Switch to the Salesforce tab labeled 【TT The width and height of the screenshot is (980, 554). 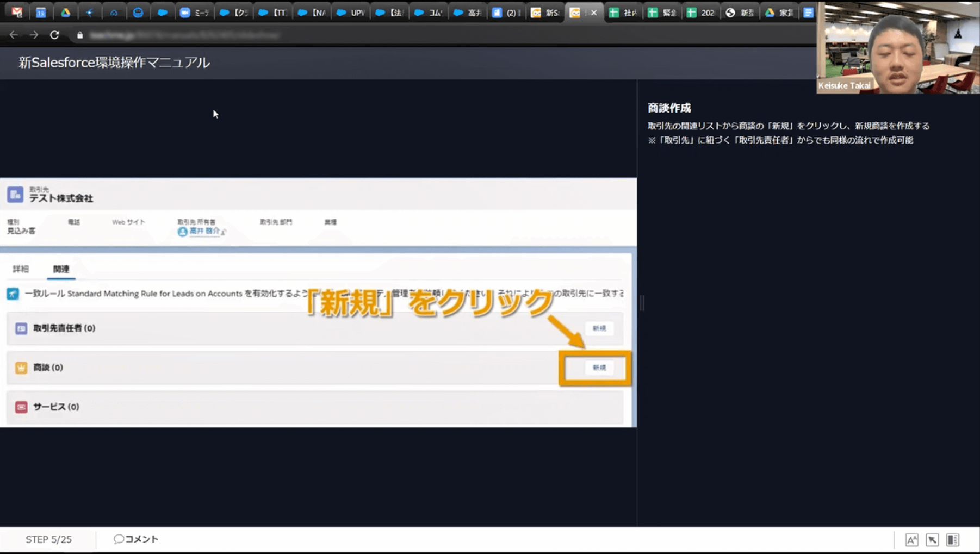point(272,12)
